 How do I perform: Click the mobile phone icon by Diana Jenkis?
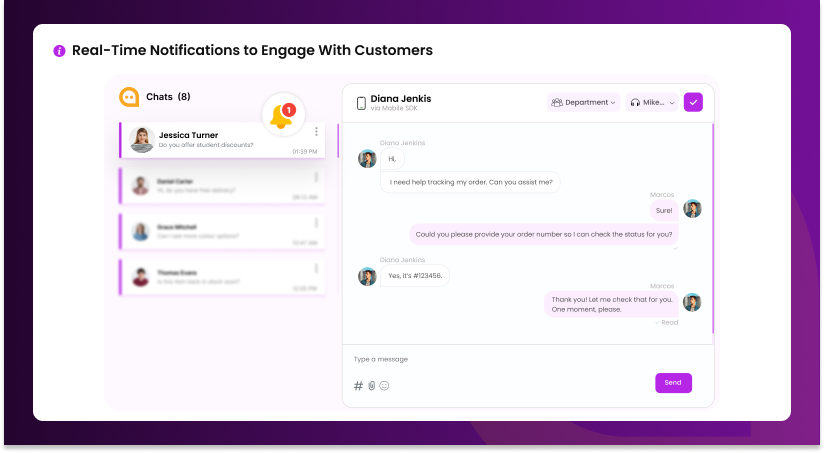[x=361, y=102]
